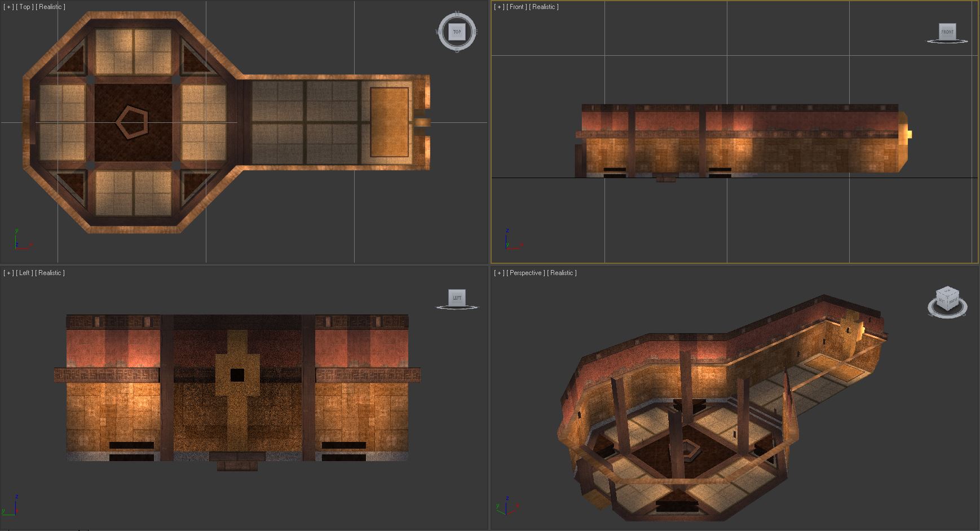Select the pentagon object in Top viewport

point(133,123)
